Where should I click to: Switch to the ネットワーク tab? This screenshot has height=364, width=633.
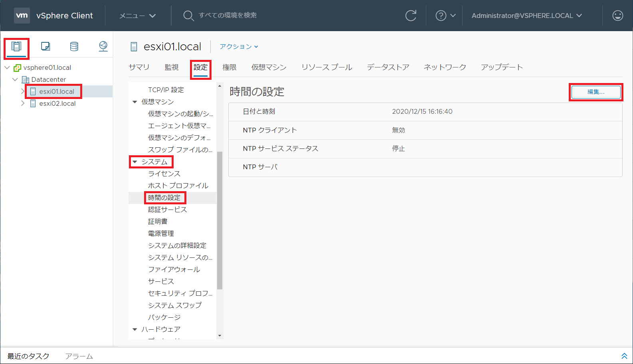445,67
